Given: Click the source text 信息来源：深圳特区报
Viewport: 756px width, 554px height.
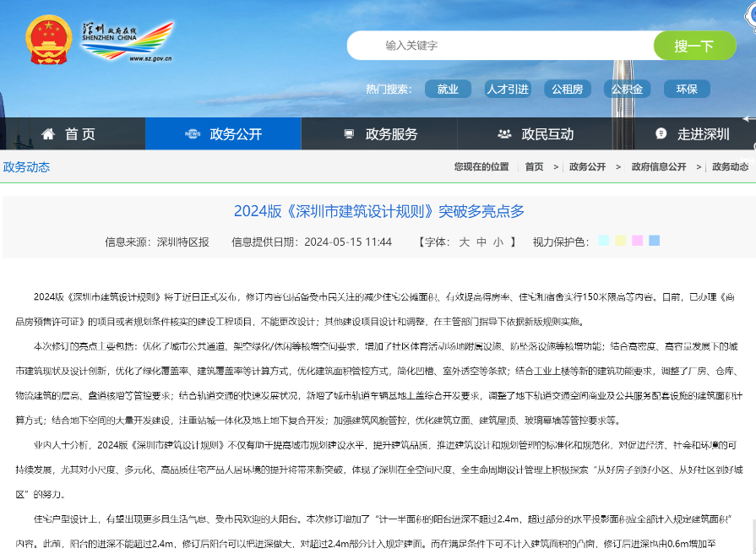Looking at the screenshot, I should pyautogui.click(x=157, y=242).
